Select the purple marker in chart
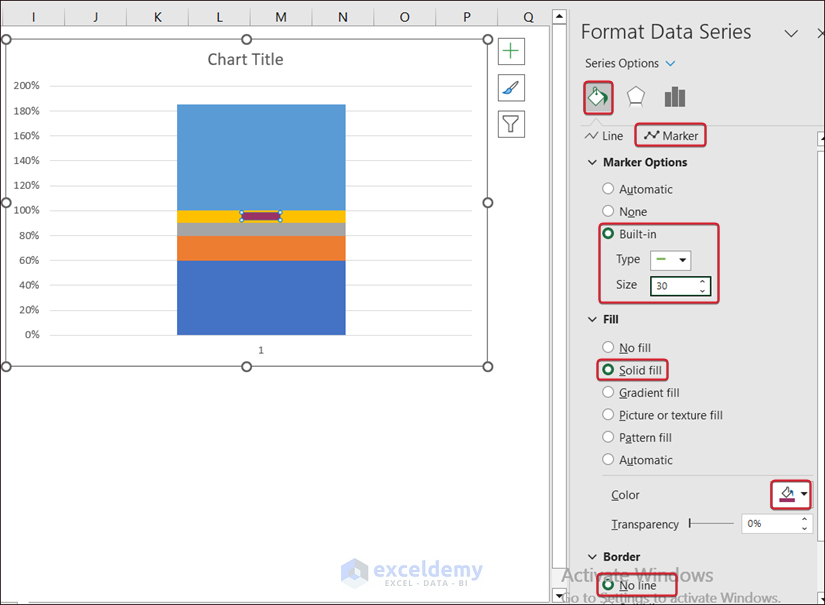Image resolution: width=825 pixels, height=605 pixels. pyautogui.click(x=261, y=216)
